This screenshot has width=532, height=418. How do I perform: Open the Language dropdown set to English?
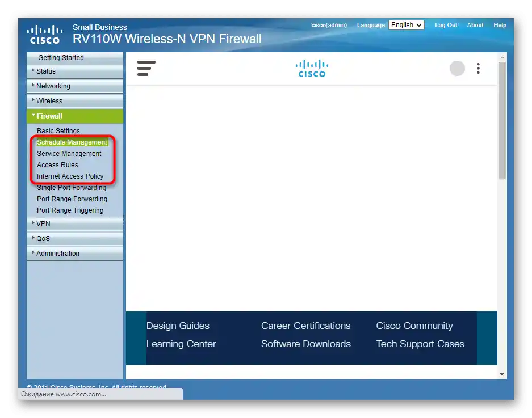[x=406, y=25]
